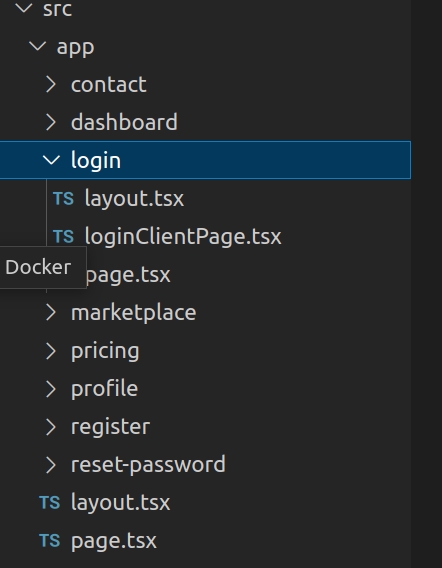Image resolution: width=442 pixels, height=568 pixels.
Task: Click the TS icon of app-level page.tsx
Action: point(50,540)
